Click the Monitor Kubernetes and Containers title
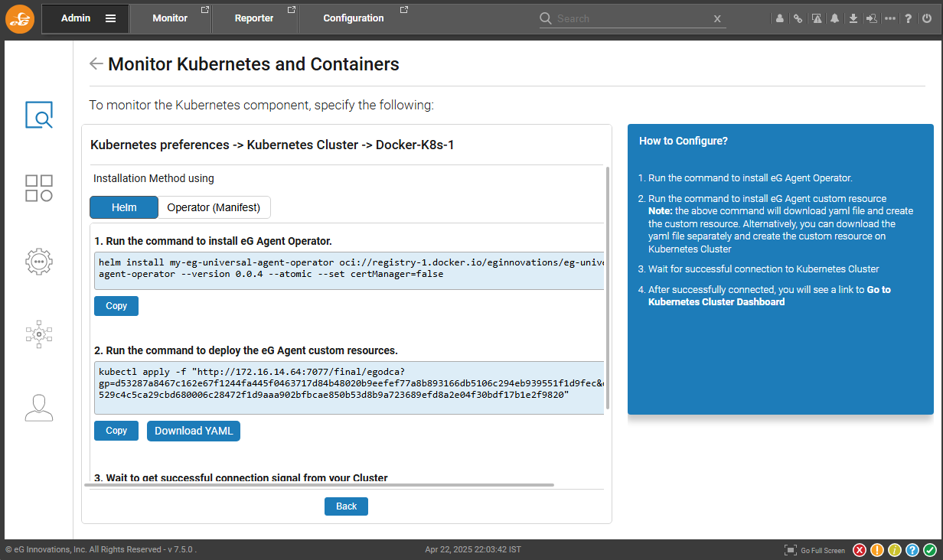Screen dimensions: 943x560 (253, 64)
